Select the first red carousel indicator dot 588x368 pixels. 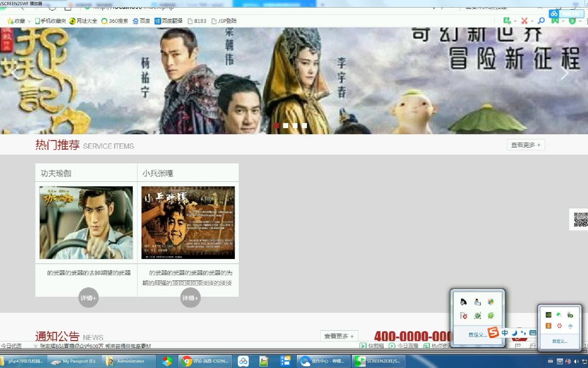[276, 126]
